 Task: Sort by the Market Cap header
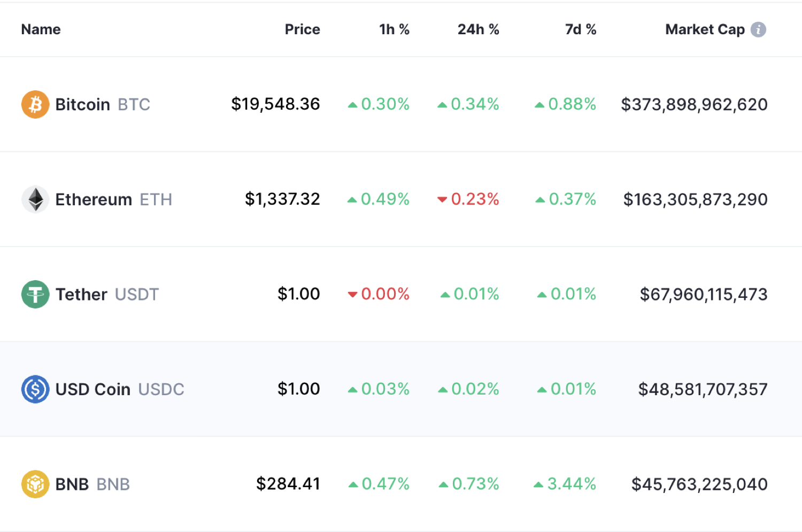(705, 29)
